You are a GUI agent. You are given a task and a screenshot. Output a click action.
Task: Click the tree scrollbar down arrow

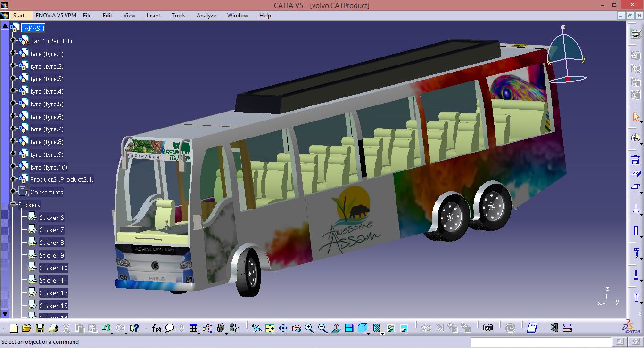tap(5, 314)
